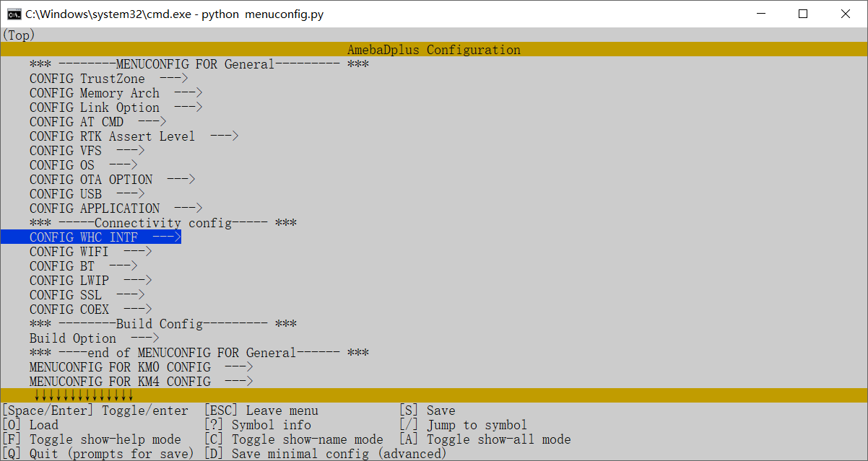Open CONFIG LWIP settings entry
The width and height of the screenshot is (868, 461).
(x=90, y=281)
